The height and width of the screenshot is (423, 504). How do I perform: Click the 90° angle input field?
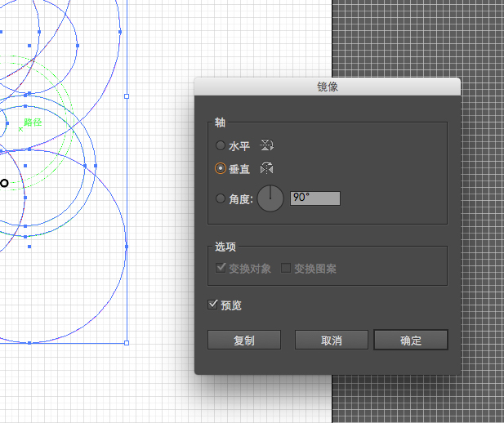tap(315, 198)
